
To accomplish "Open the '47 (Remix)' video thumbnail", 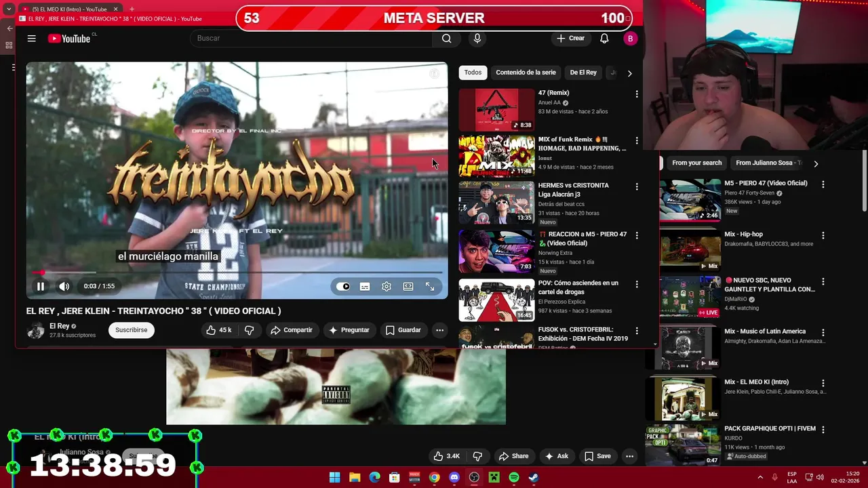I will click(x=496, y=110).
